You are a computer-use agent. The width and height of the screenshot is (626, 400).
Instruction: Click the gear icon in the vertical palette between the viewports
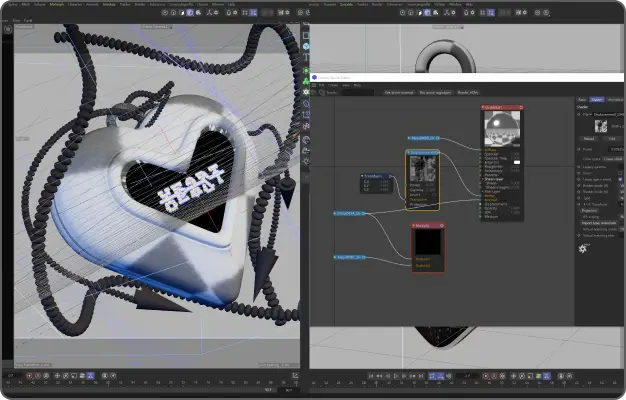pyautogui.click(x=306, y=92)
